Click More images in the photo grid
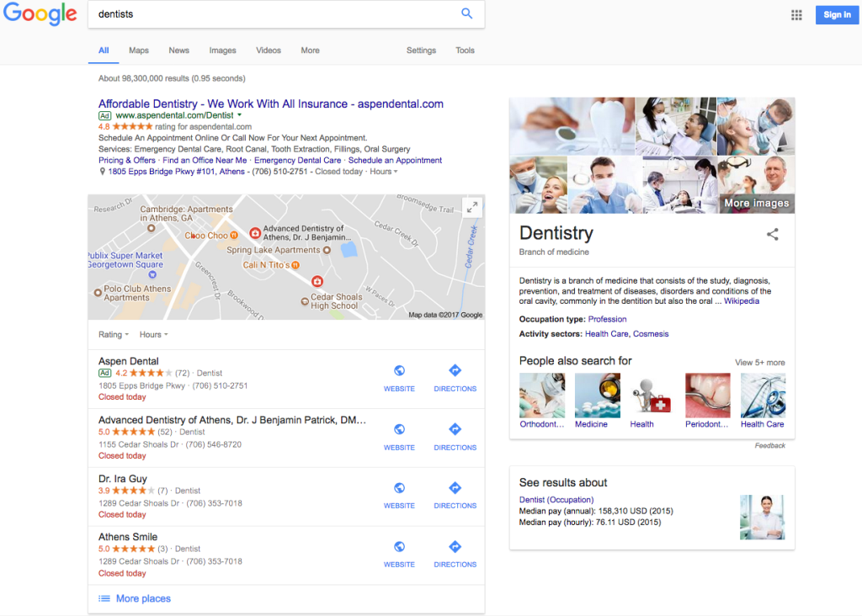The image size is (862, 616). tap(758, 203)
